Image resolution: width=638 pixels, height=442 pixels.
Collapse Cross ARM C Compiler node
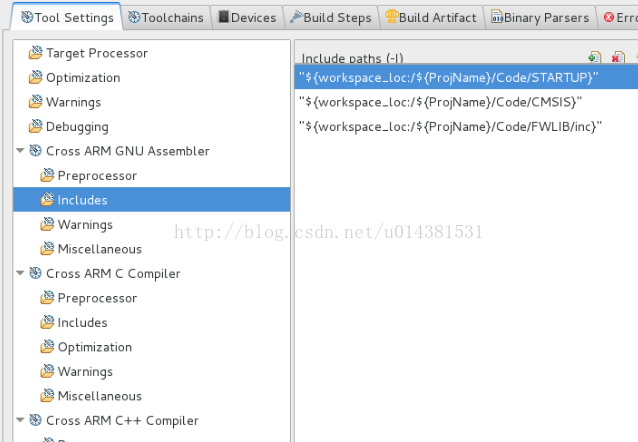[20, 273]
